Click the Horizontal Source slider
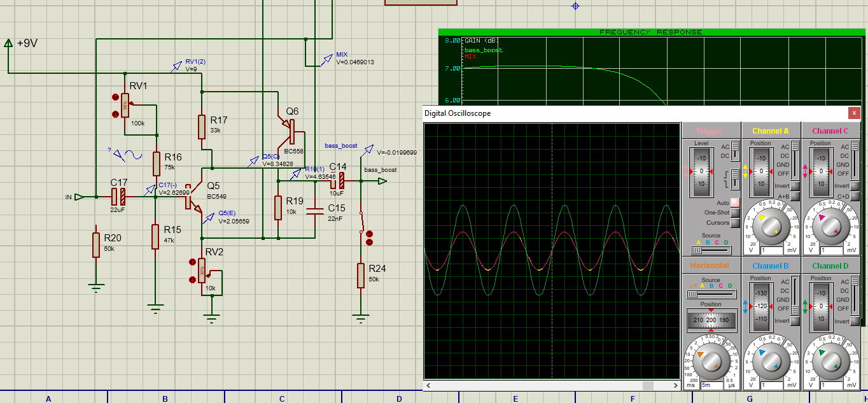Screen dimensions: 868x403 [x=711, y=295]
